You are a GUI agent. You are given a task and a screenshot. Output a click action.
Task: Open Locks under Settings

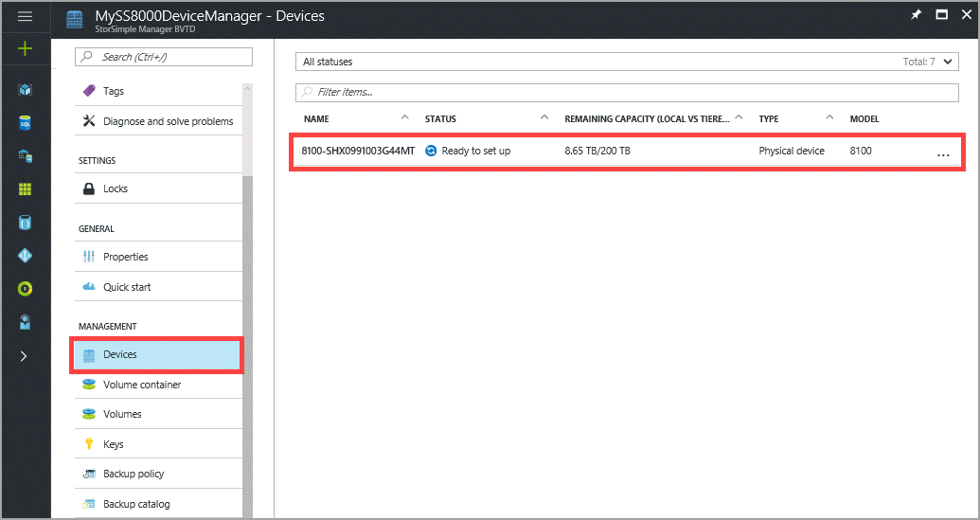(x=159, y=188)
